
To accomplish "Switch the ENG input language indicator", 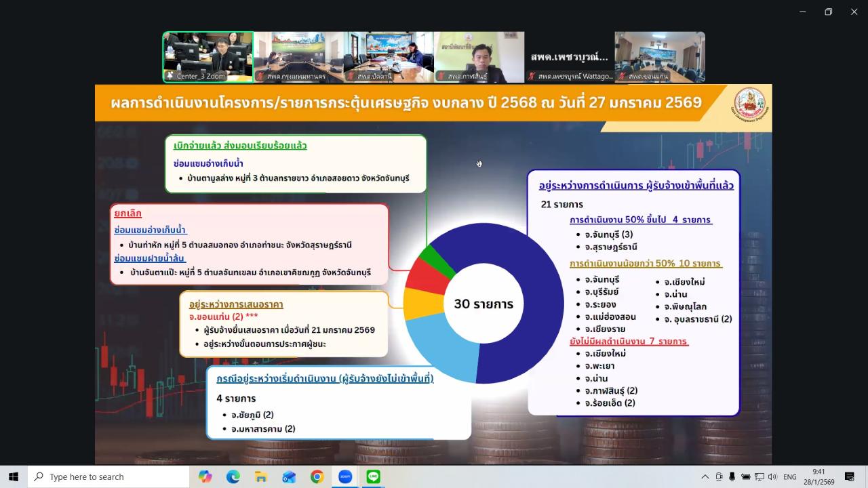I will (790, 476).
